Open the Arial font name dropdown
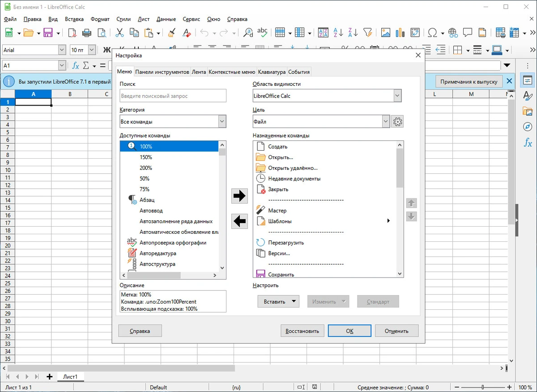The image size is (537, 392). coord(62,50)
